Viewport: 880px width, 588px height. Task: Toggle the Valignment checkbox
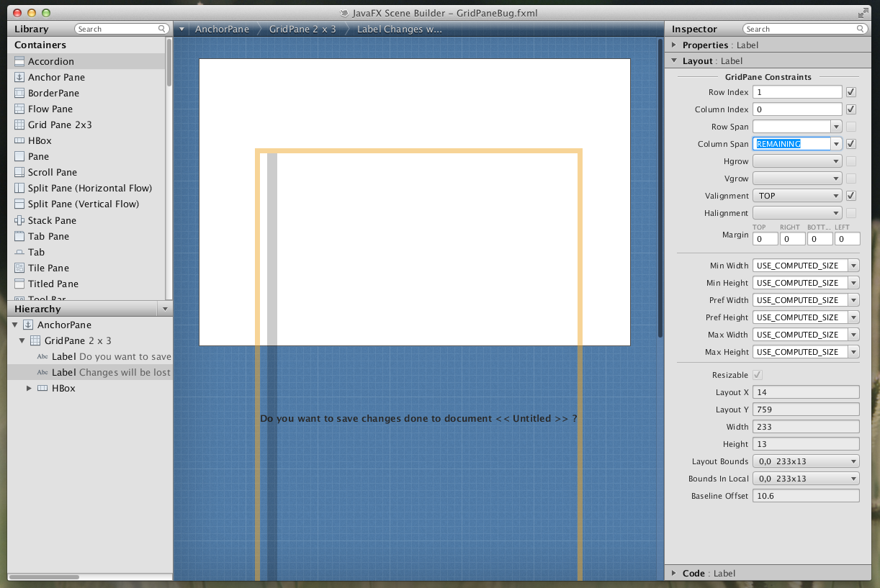pyautogui.click(x=851, y=196)
